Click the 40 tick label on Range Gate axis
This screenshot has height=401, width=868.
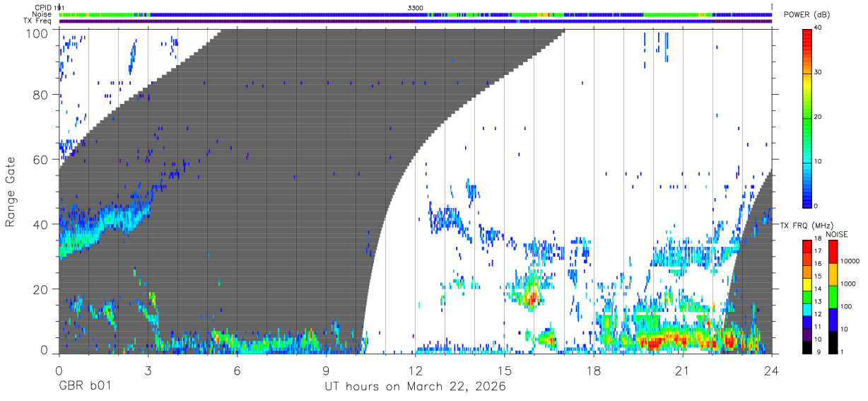41,224
